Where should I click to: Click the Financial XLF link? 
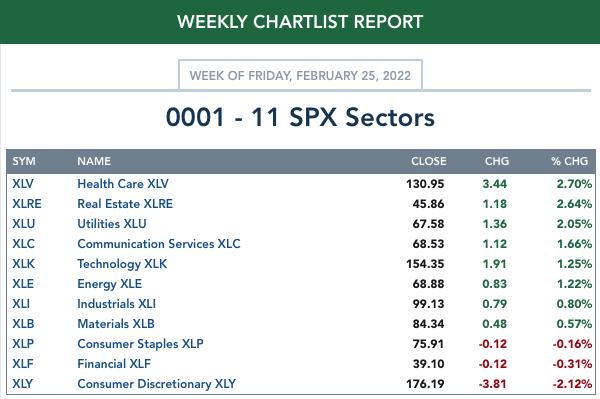[x=114, y=363]
